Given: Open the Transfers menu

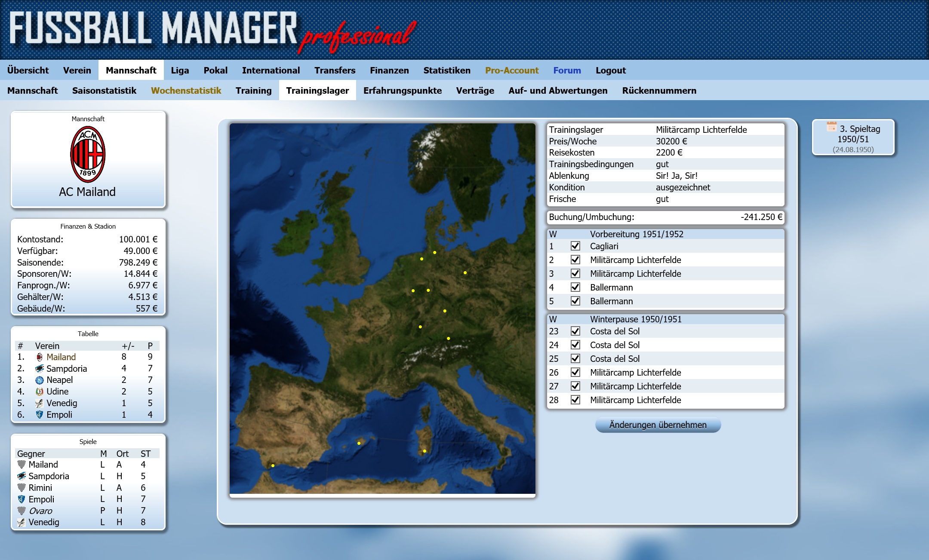Looking at the screenshot, I should (x=335, y=70).
